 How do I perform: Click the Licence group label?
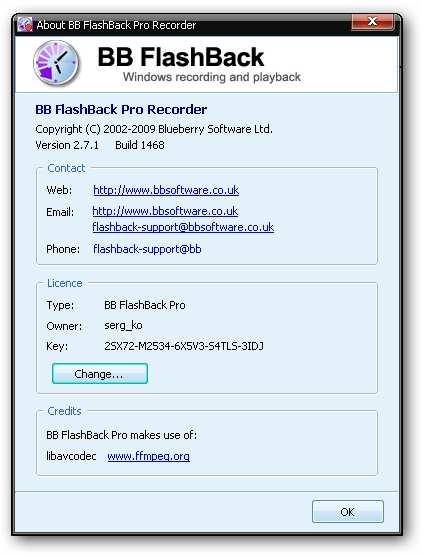click(64, 283)
